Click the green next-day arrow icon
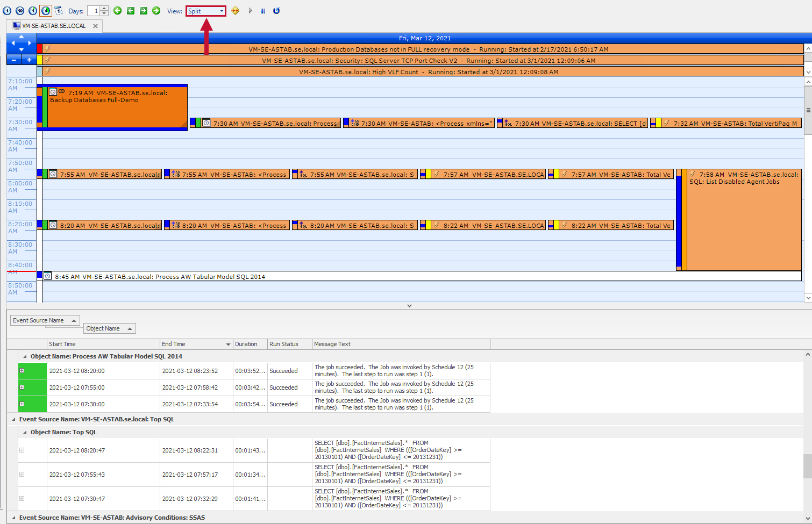Viewport: 812px width, 524px height. coord(156,11)
